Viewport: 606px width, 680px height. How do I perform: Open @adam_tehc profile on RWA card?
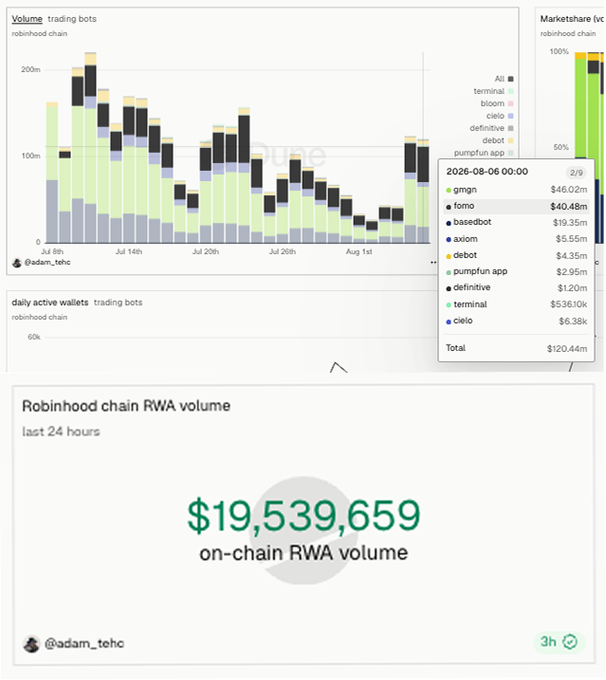pos(84,643)
